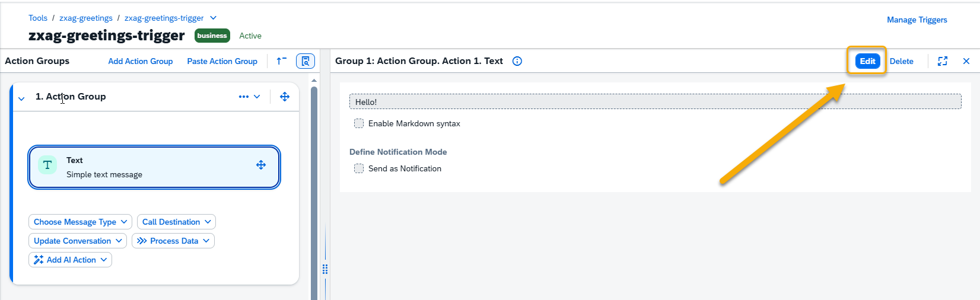Enable Markdown syntax checkbox
The height and width of the screenshot is (300, 980).
click(359, 123)
